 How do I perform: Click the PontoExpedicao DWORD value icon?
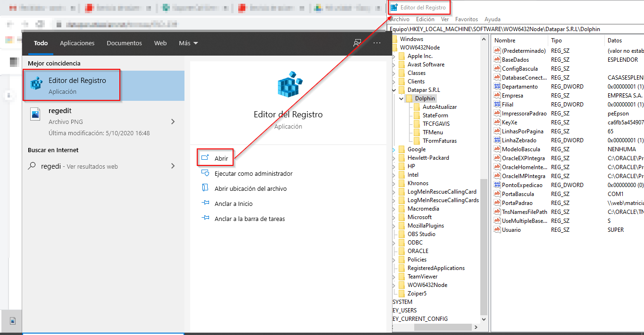click(x=497, y=185)
